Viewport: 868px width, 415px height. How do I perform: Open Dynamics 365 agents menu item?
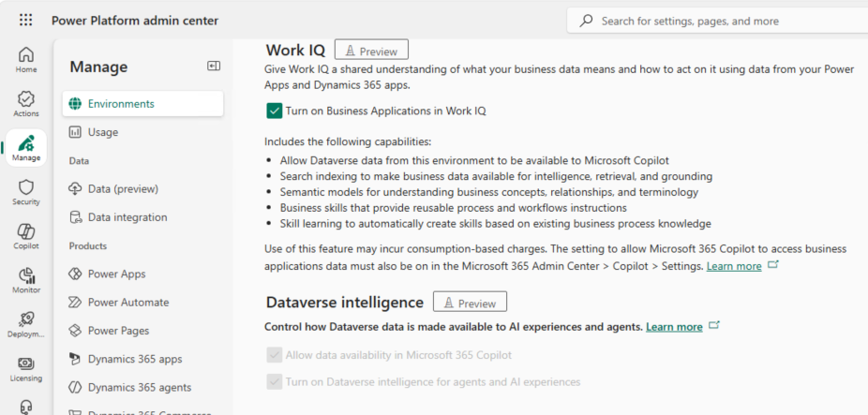[142, 387]
